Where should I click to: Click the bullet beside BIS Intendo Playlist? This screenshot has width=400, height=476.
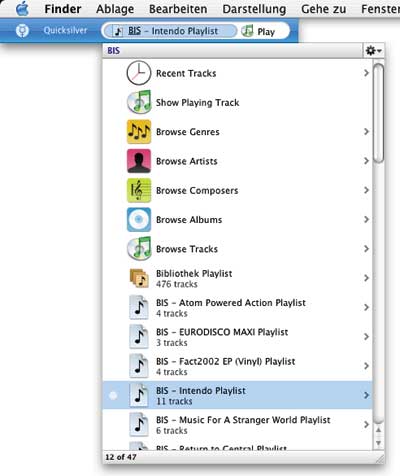point(113,396)
